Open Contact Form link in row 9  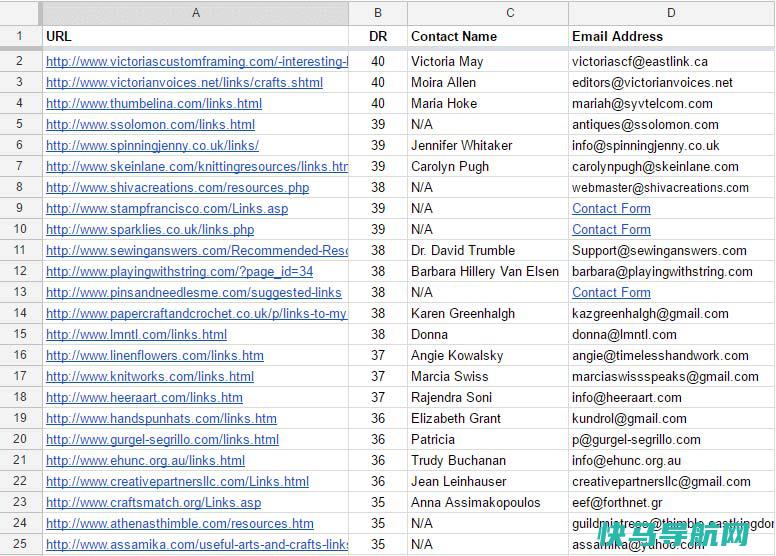pos(611,208)
